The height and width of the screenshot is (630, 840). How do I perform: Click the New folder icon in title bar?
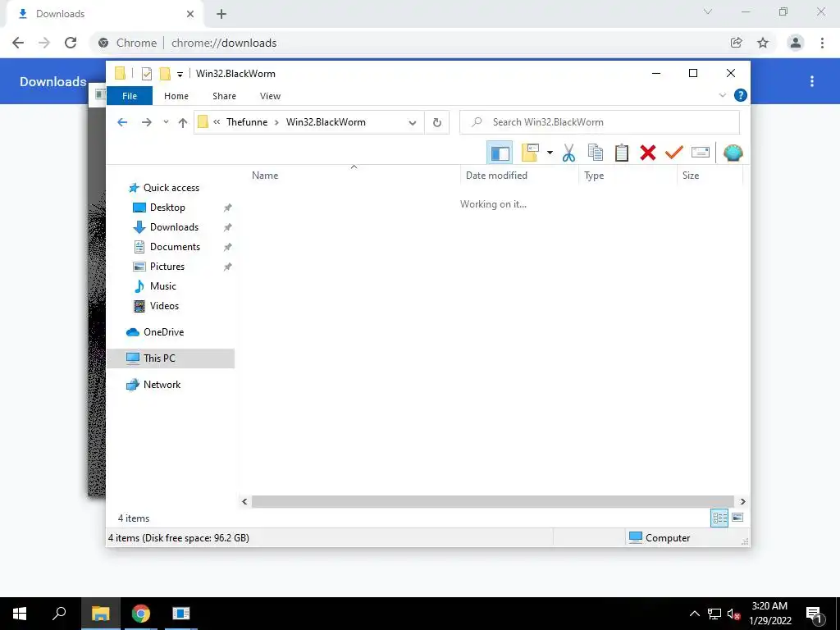pos(165,74)
